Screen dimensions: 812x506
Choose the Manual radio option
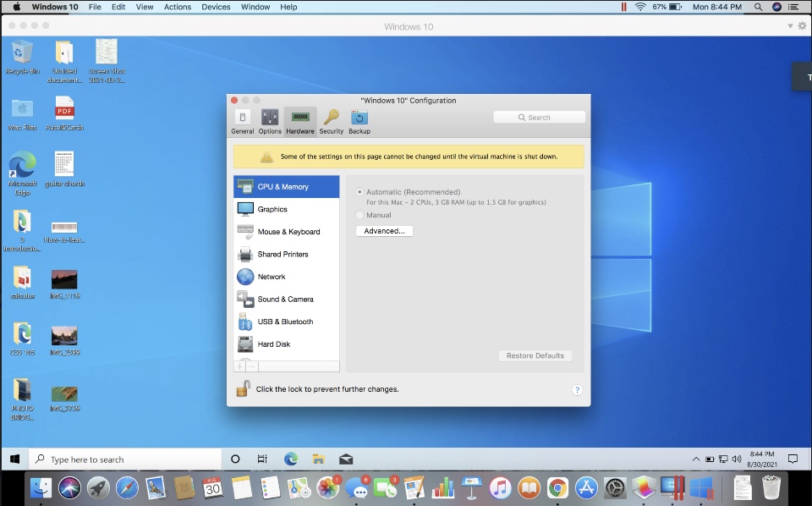(359, 215)
